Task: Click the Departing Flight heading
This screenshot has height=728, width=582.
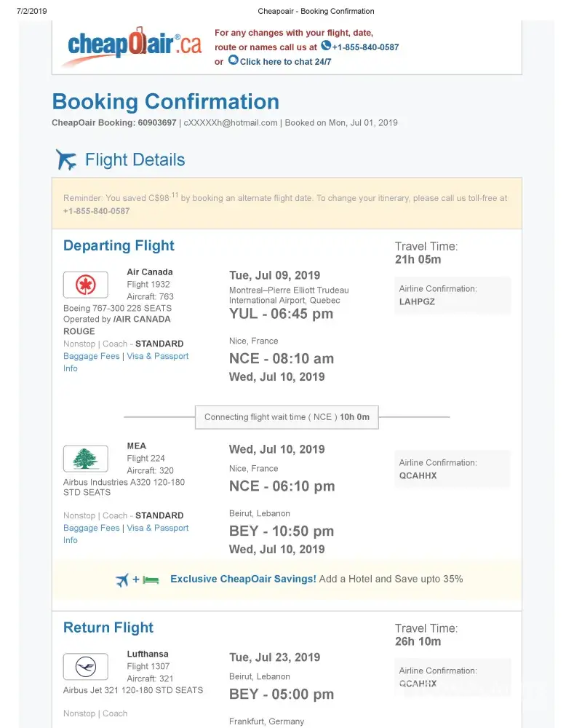Action: [119, 245]
